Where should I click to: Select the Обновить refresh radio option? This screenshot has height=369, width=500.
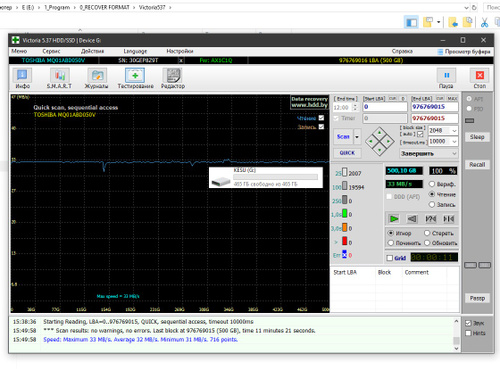(427, 243)
